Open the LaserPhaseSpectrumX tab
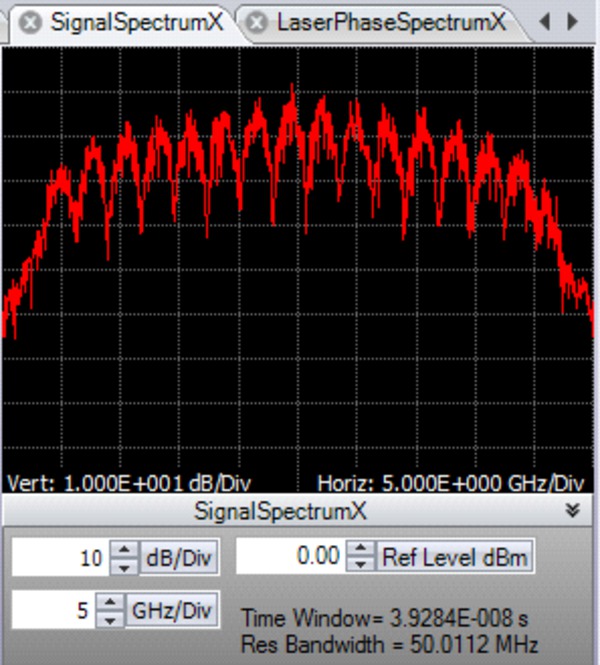The height and width of the screenshot is (665, 600). (x=391, y=22)
